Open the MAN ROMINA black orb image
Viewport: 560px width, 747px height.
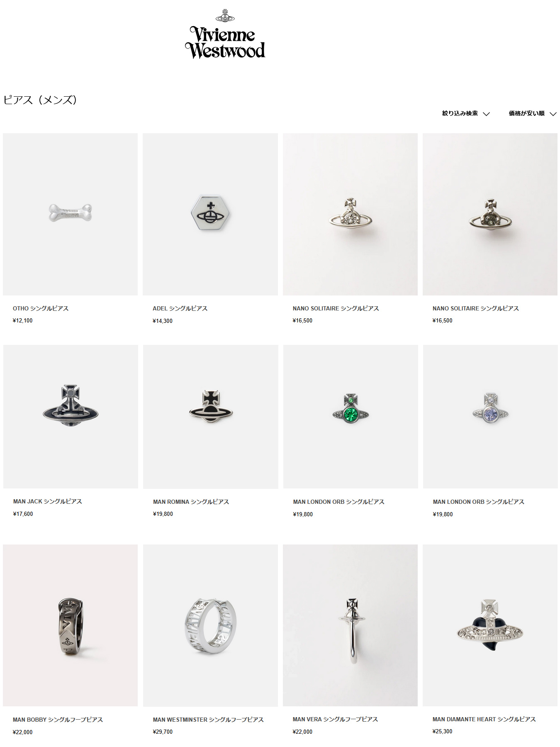(211, 417)
